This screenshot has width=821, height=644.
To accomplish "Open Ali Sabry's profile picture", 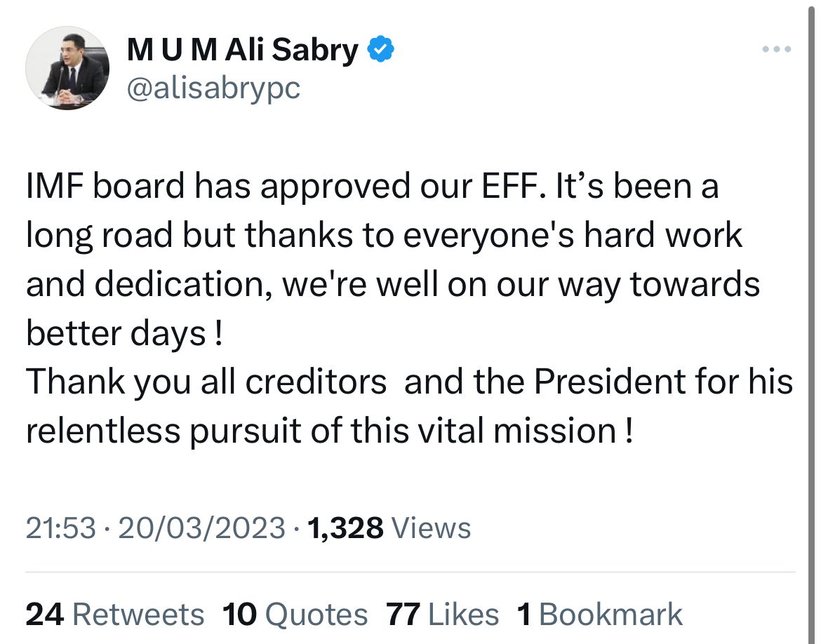I will pos(67,67).
